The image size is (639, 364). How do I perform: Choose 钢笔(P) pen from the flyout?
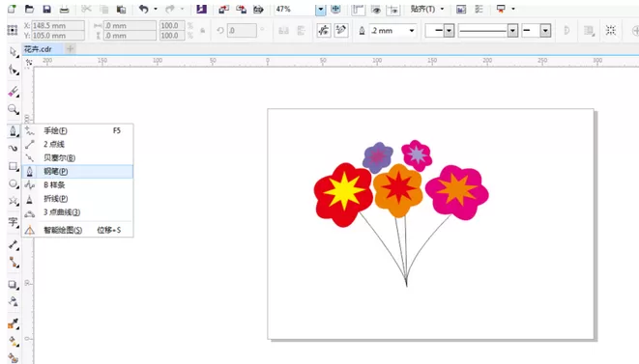click(77, 172)
